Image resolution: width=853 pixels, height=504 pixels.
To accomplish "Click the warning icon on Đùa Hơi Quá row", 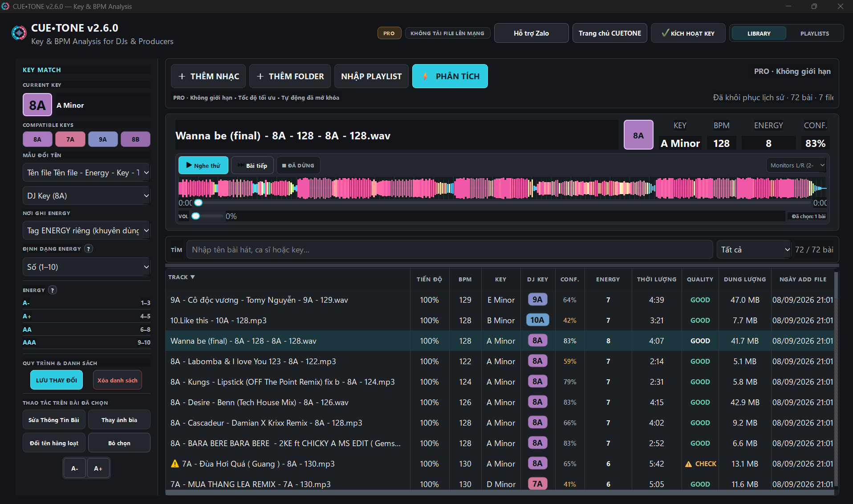I will click(x=175, y=464).
